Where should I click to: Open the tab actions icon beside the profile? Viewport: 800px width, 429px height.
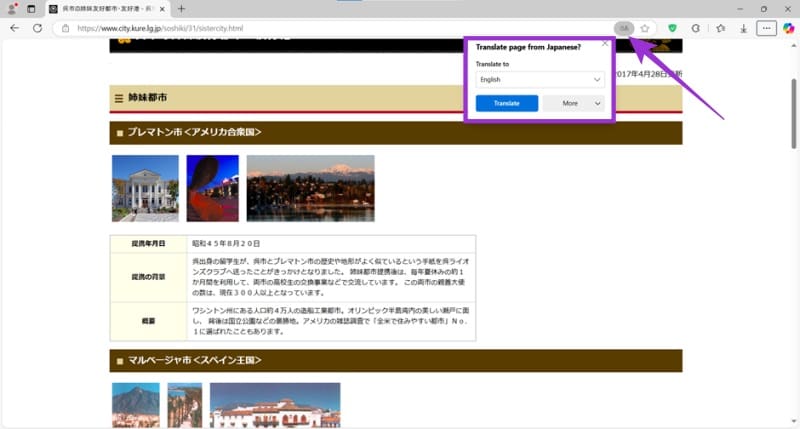click(x=31, y=8)
